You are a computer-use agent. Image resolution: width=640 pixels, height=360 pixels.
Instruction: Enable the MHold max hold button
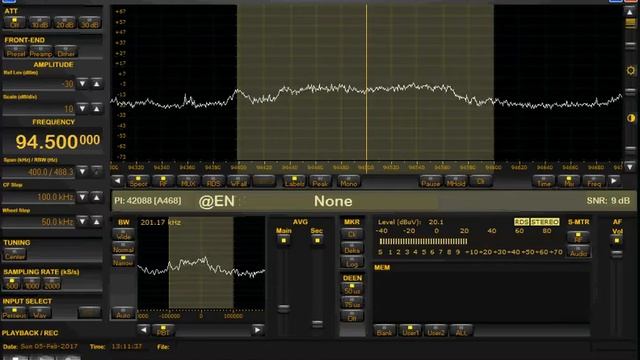point(456,182)
